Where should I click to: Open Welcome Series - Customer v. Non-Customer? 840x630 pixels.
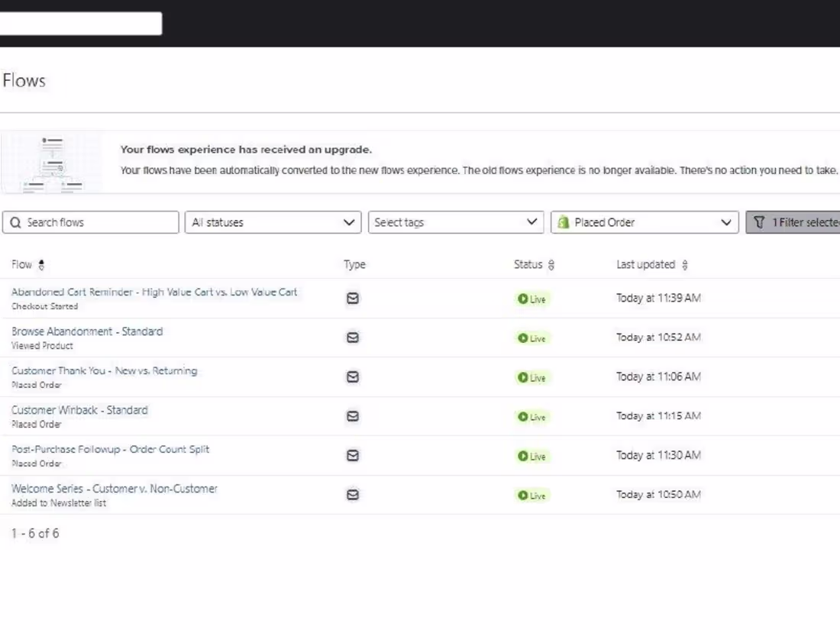pyautogui.click(x=115, y=489)
